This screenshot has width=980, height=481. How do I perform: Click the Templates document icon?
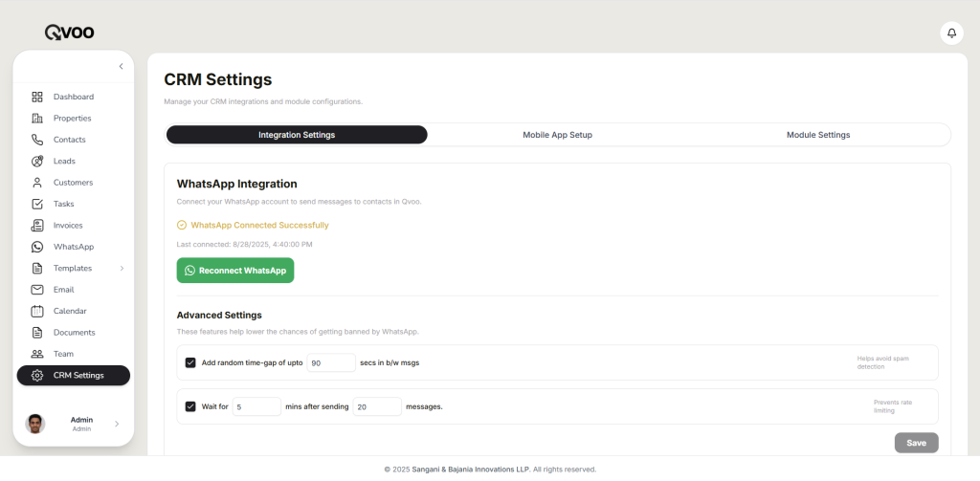point(37,268)
